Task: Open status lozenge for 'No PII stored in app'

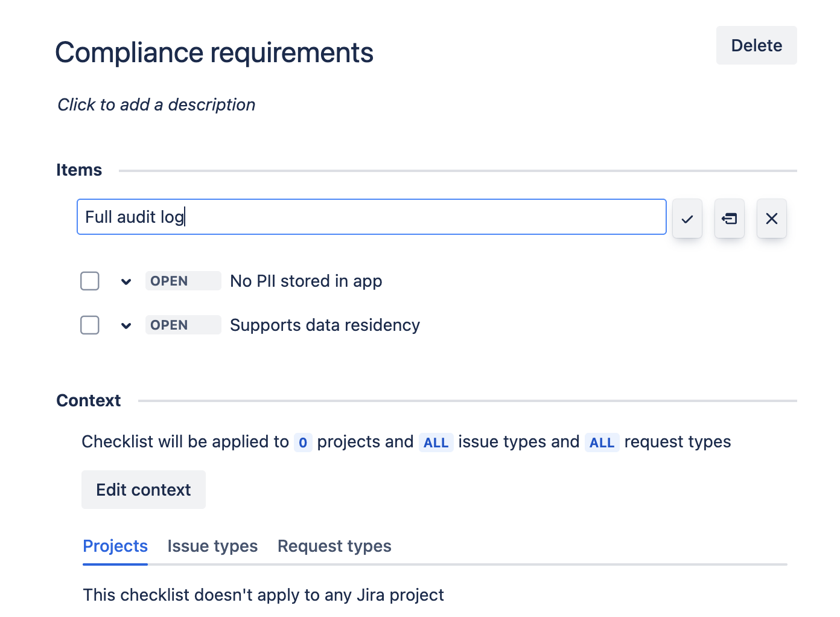Action: 182,281
